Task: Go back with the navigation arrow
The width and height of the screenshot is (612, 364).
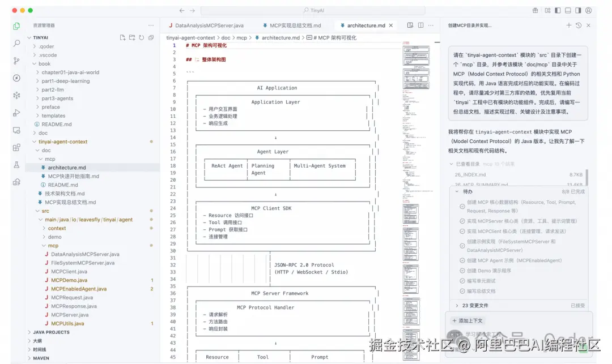Action: click(x=182, y=11)
